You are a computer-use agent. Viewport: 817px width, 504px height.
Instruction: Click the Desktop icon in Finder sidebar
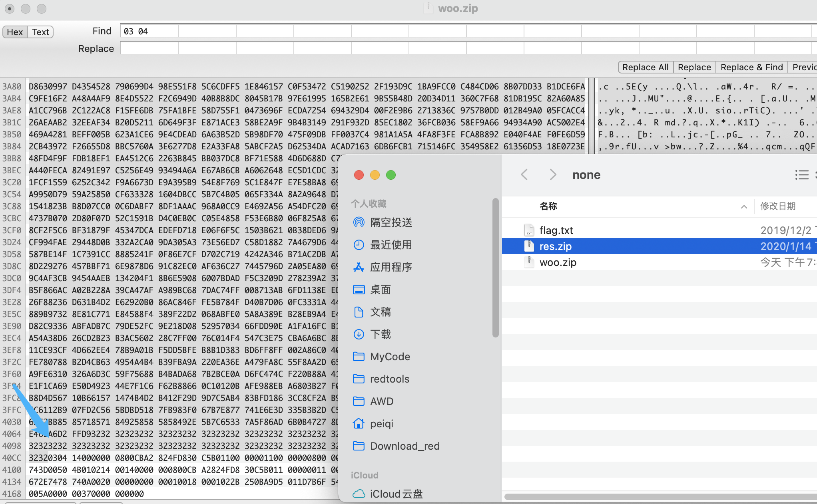click(x=359, y=290)
